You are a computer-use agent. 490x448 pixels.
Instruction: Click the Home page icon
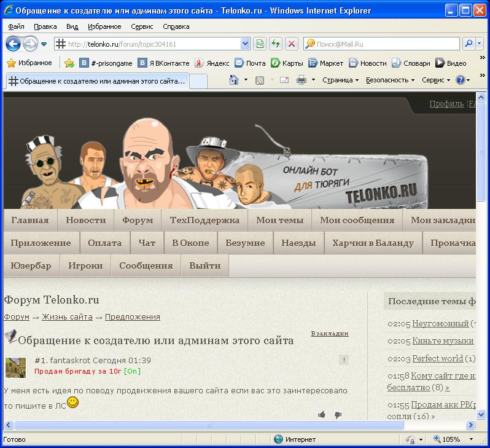coord(233,80)
